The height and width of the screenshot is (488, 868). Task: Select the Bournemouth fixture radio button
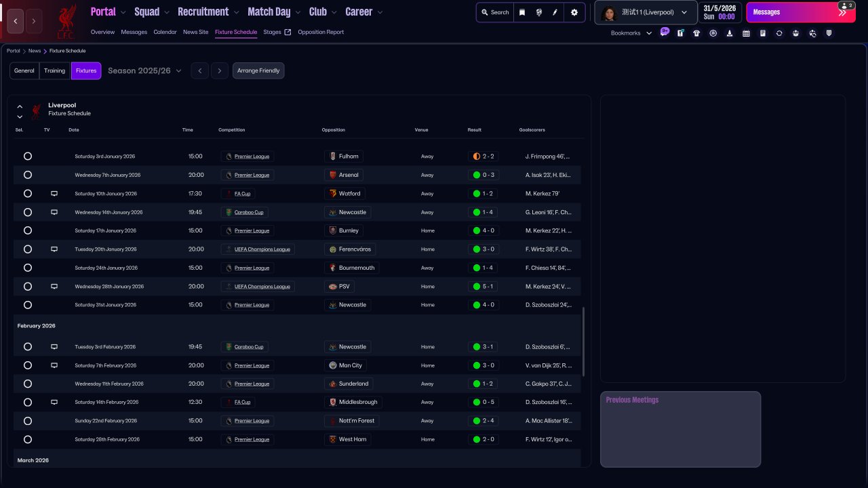[28, 268]
